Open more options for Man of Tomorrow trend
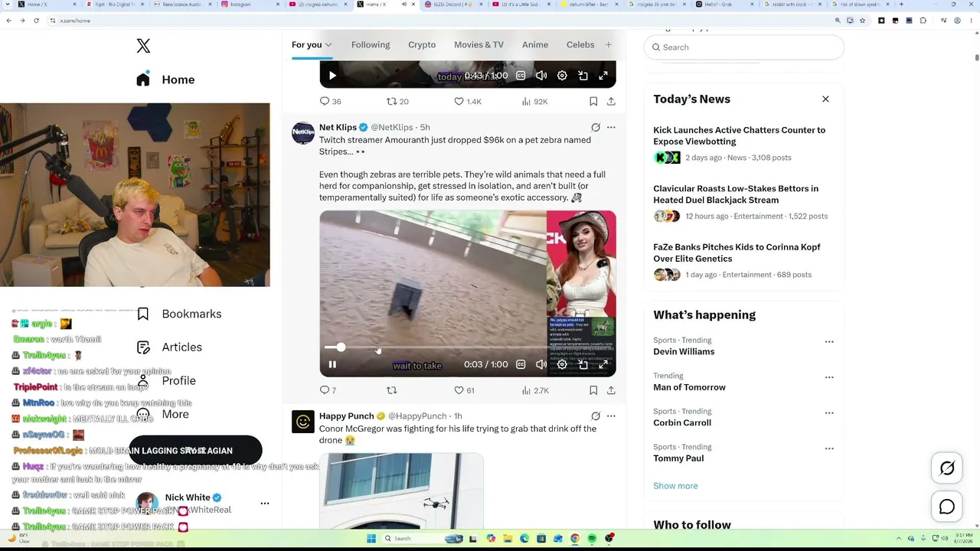Screen dimensions: 980x551 tap(829, 377)
